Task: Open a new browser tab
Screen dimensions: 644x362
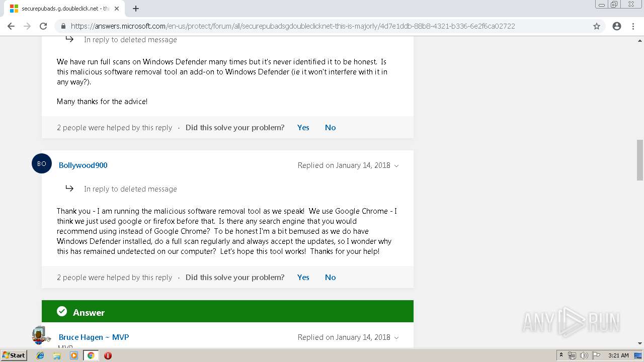Action: click(x=136, y=9)
